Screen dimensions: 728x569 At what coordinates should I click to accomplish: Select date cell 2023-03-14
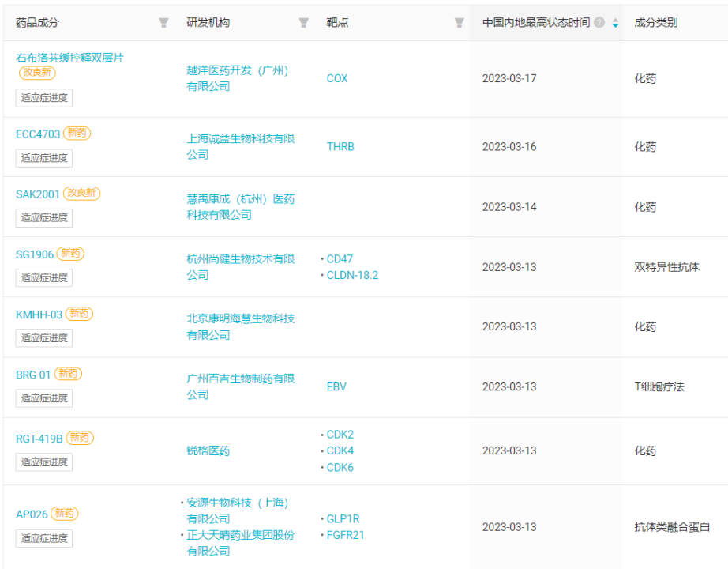509,207
